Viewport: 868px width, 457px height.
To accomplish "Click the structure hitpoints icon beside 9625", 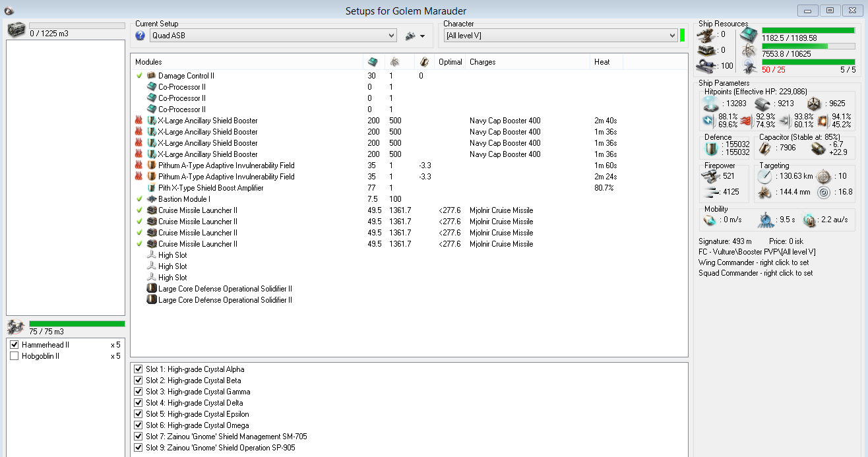I will (x=815, y=104).
